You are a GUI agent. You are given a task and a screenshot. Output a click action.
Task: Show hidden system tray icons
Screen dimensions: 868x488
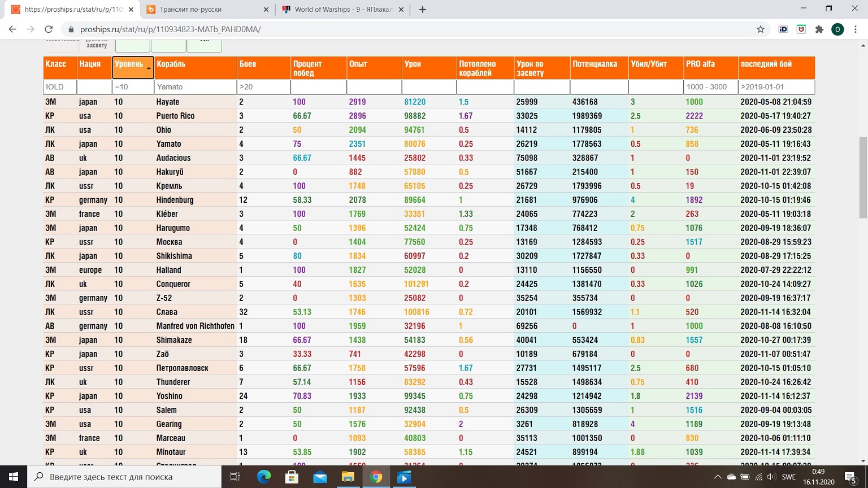(718, 477)
